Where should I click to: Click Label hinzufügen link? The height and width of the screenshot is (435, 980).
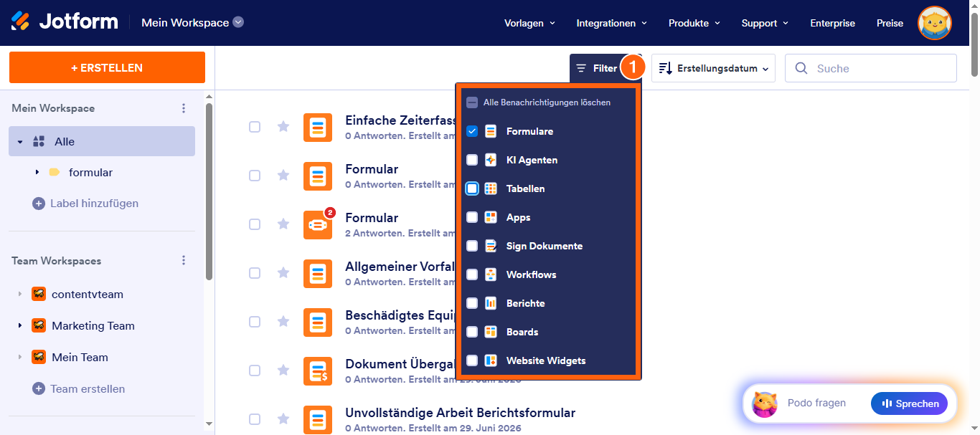[x=94, y=204]
